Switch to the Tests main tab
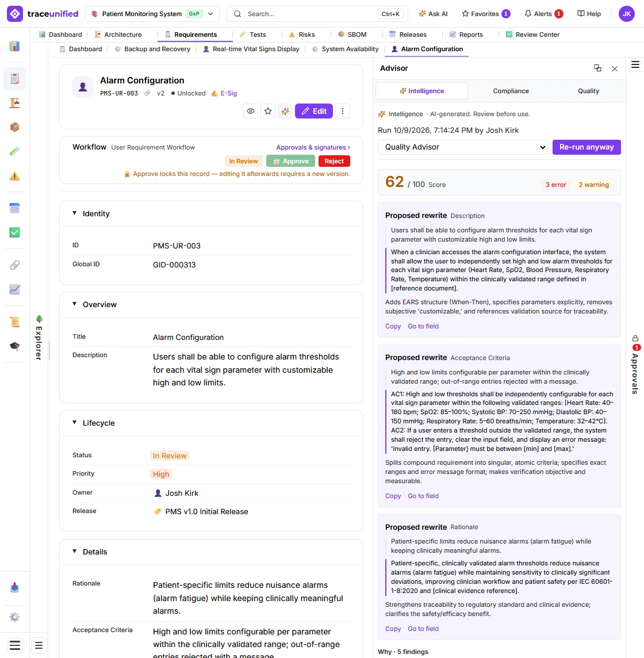 click(x=253, y=35)
